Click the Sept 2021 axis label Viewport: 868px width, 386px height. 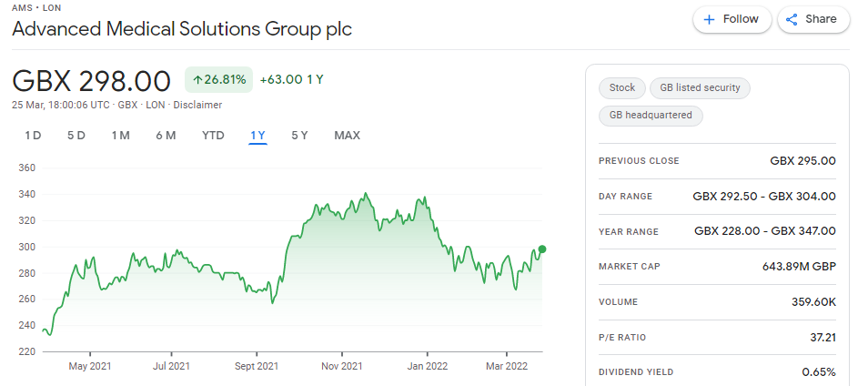click(x=257, y=366)
